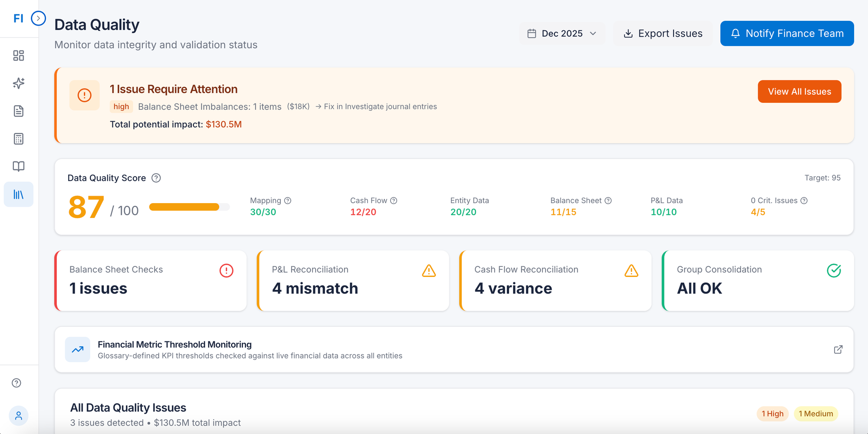This screenshot has width=868, height=434.
Task: Click the Data Quality Score progress bar
Action: tap(189, 207)
